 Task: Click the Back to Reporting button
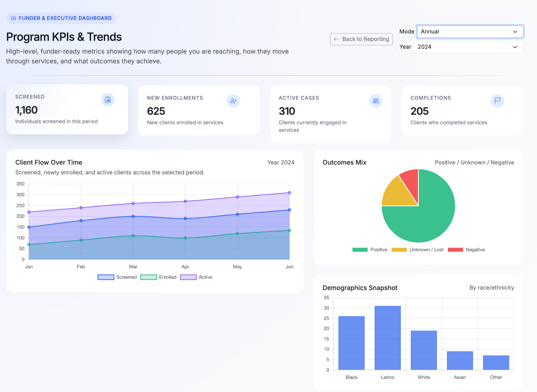(361, 39)
